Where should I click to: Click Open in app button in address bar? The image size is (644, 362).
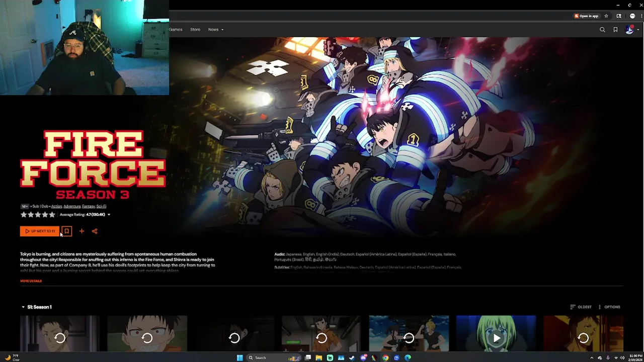[x=587, y=16]
